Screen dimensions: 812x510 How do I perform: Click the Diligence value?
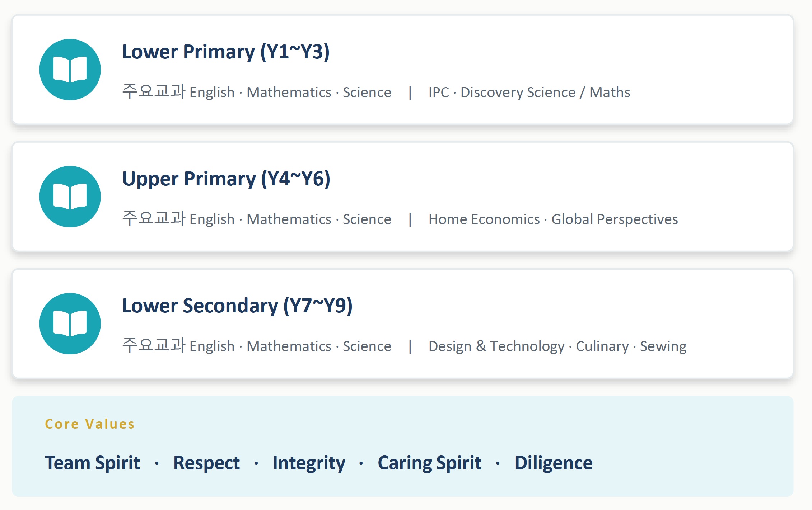pos(554,463)
